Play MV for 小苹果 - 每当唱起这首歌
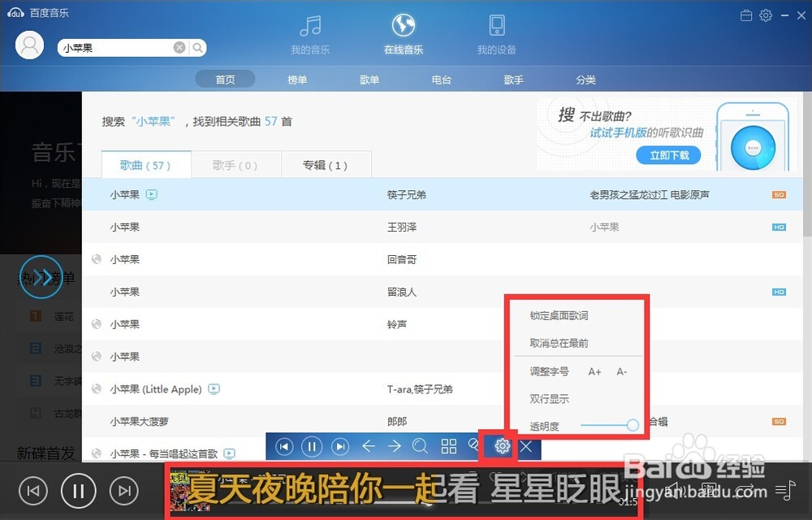The image size is (812, 520). click(229, 453)
